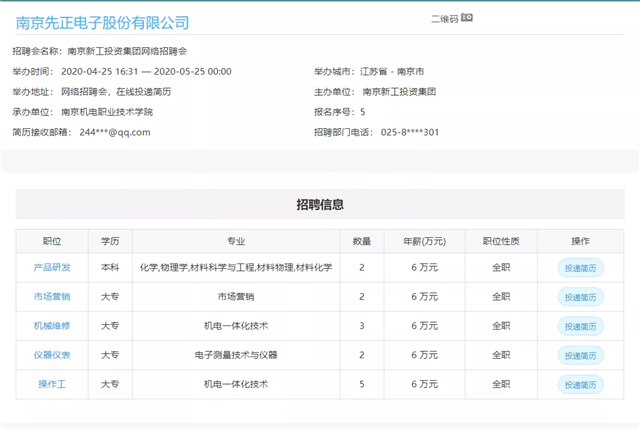Click the 二维码 label text
The width and height of the screenshot is (640, 430).
point(444,19)
